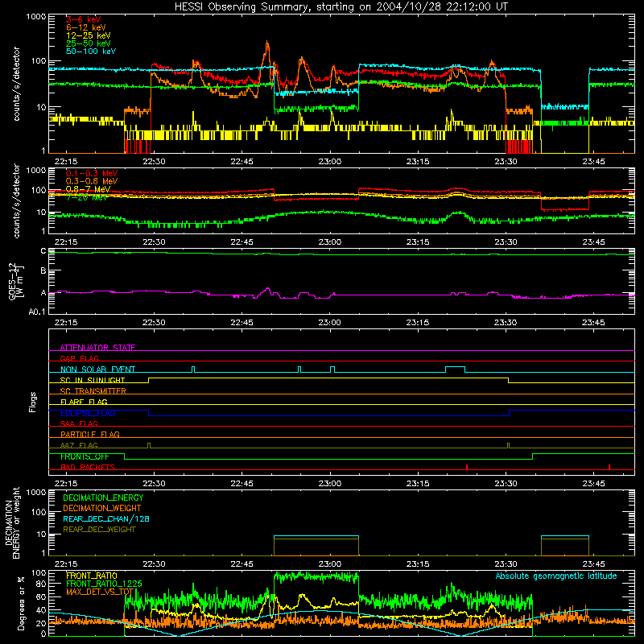This screenshot has height=644, width=644.
Task: Select the FRONT_RATIO legend entry
Action: [92, 576]
